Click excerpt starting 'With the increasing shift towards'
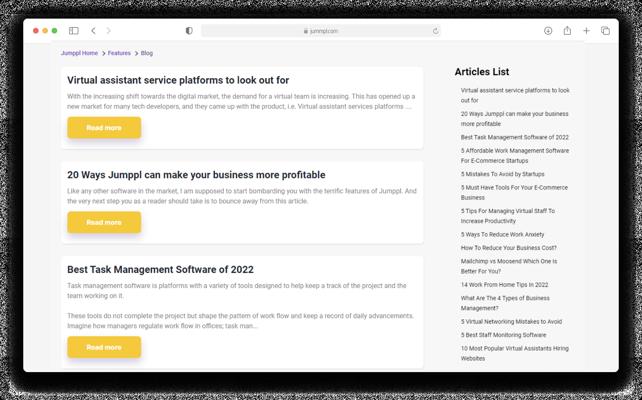Viewport: 642px width, 400px height. pyautogui.click(x=241, y=102)
